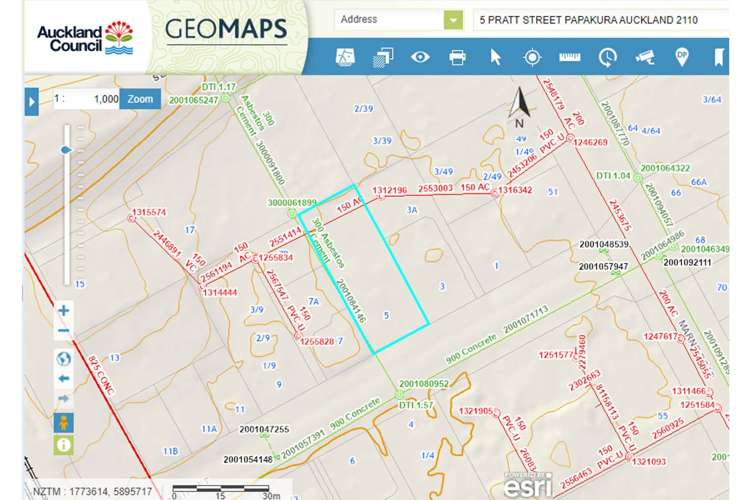Click the zoom level slider handle
This screenshot has width=750, height=500.
(66, 150)
